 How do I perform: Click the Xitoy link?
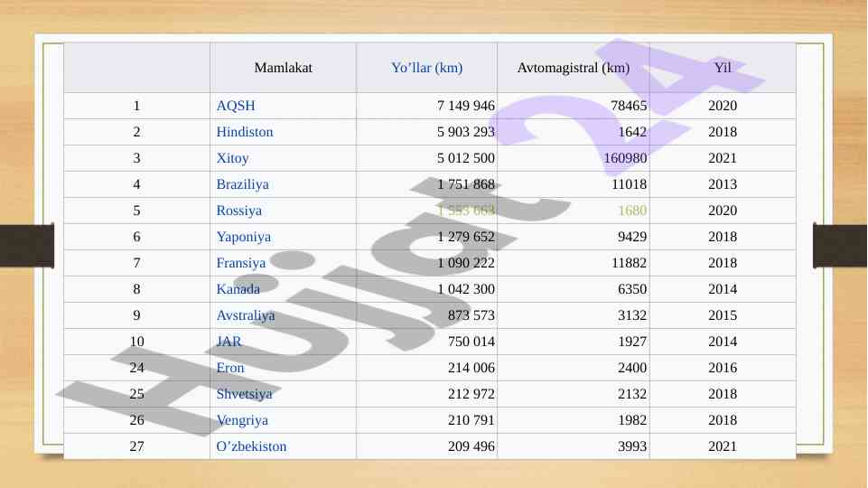coord(232,158)
